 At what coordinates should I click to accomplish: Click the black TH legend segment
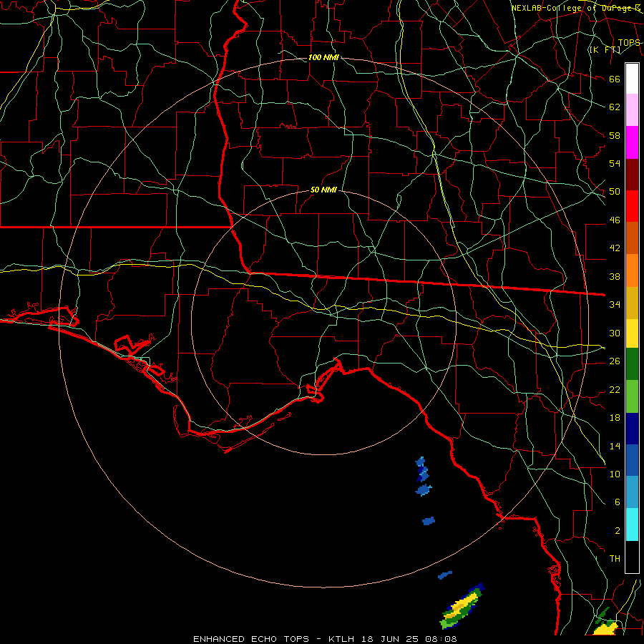632,557
